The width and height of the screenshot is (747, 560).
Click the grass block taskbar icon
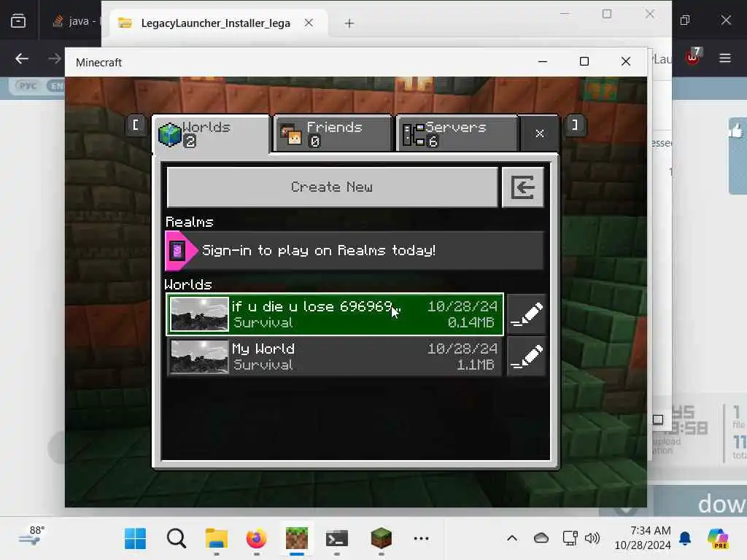click(381, 539)
